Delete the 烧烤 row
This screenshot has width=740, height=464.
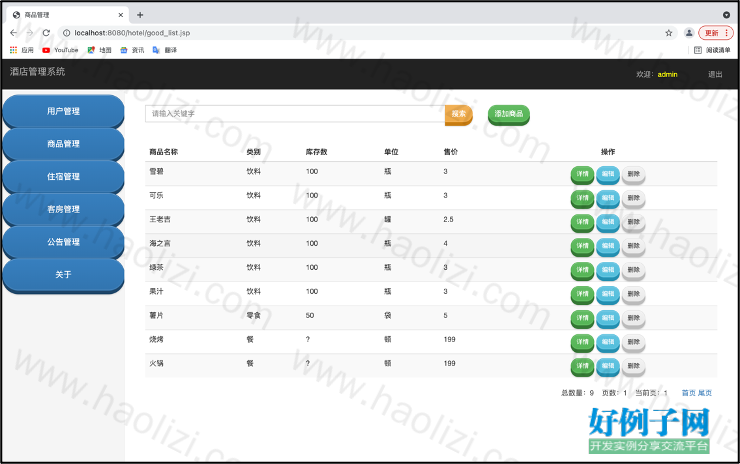coord(633,343)
